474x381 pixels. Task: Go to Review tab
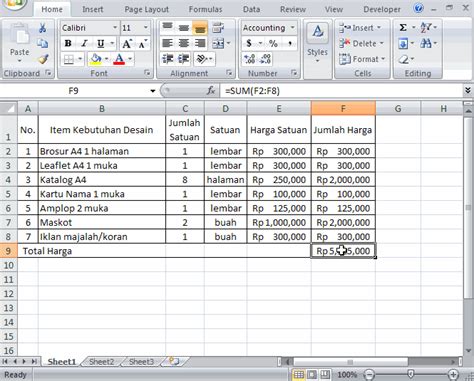click(x=293, y=9)
